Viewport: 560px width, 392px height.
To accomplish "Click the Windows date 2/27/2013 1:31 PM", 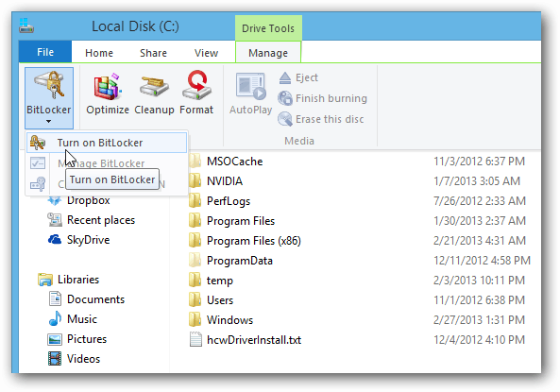I will point(479,320).
